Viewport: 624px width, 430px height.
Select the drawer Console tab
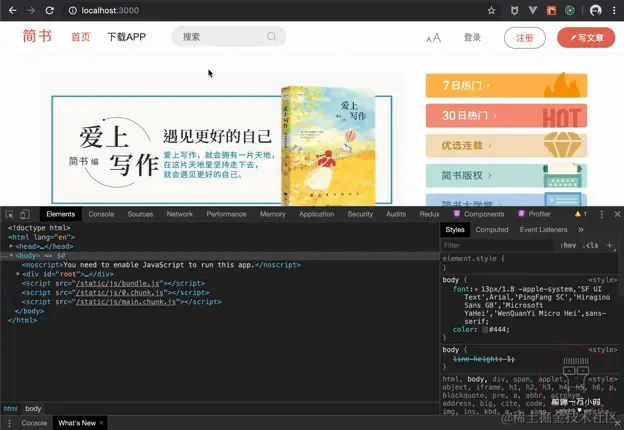[x=34, y=423]
